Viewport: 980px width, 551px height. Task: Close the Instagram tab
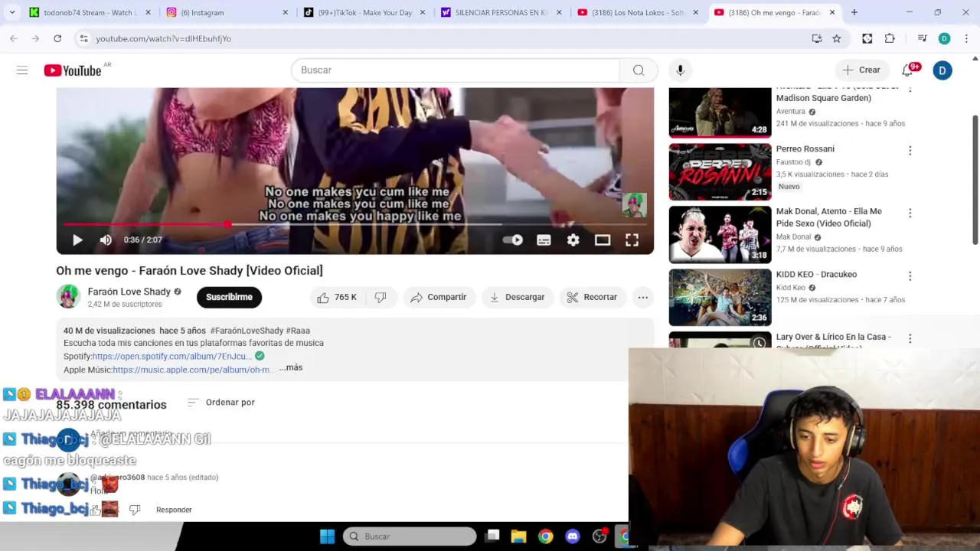click(x=286, y=12)
